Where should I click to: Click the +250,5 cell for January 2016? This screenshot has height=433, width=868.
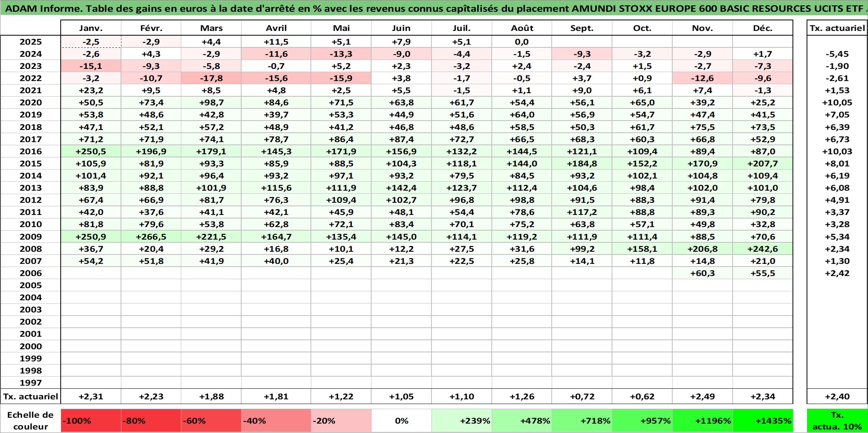point(91,152)
